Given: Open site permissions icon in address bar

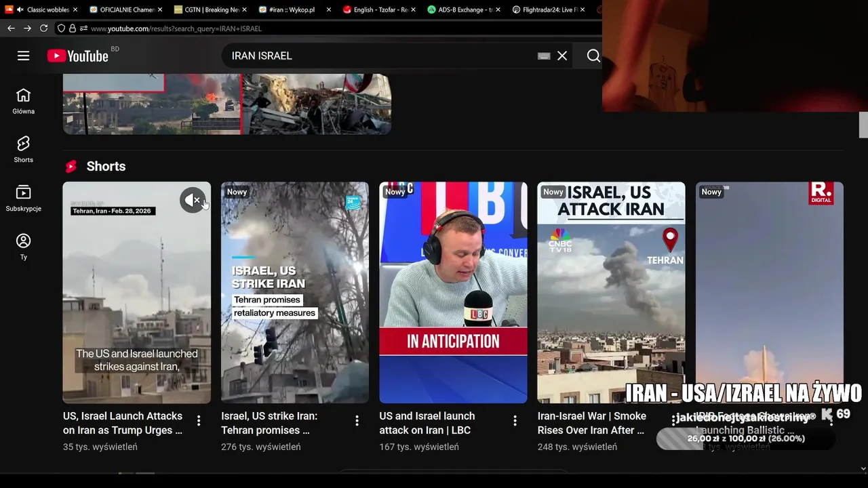Looking at the screenshot, I should pyautogui.click(x=83, y=28).
